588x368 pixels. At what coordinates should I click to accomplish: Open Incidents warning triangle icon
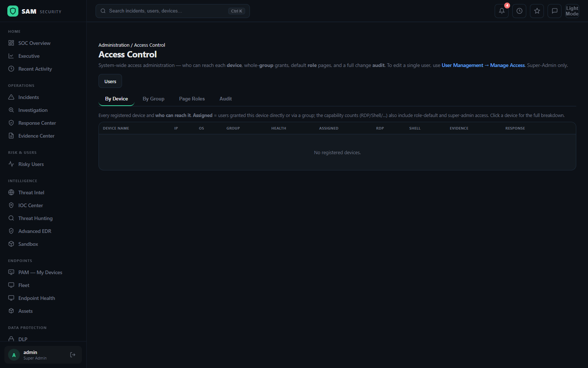pos(11,97)
